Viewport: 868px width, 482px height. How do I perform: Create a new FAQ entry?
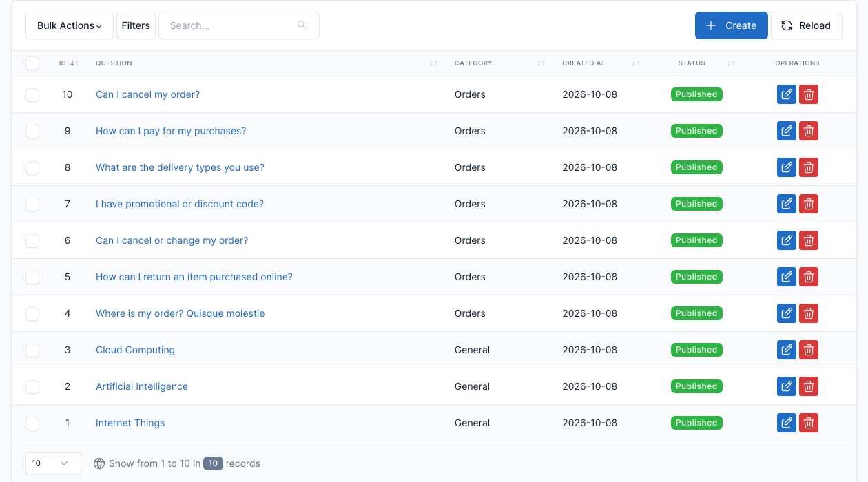coord(731,25)
